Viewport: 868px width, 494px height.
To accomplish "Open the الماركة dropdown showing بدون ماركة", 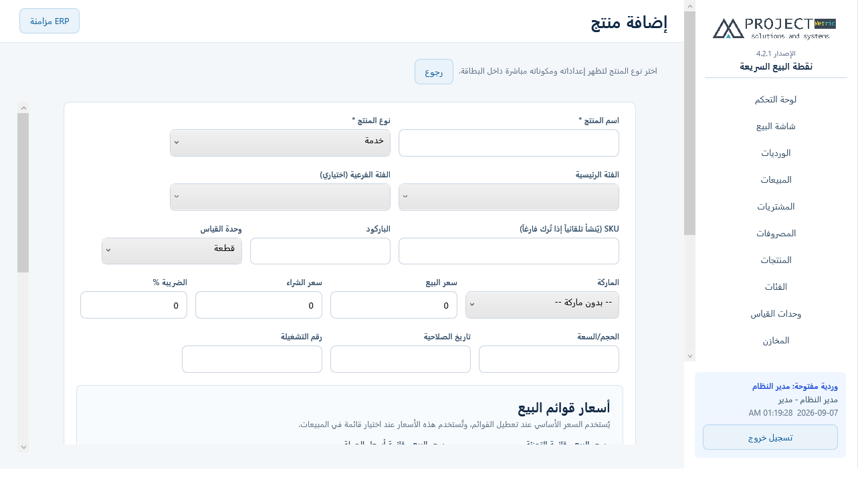I will click(542, 305).
